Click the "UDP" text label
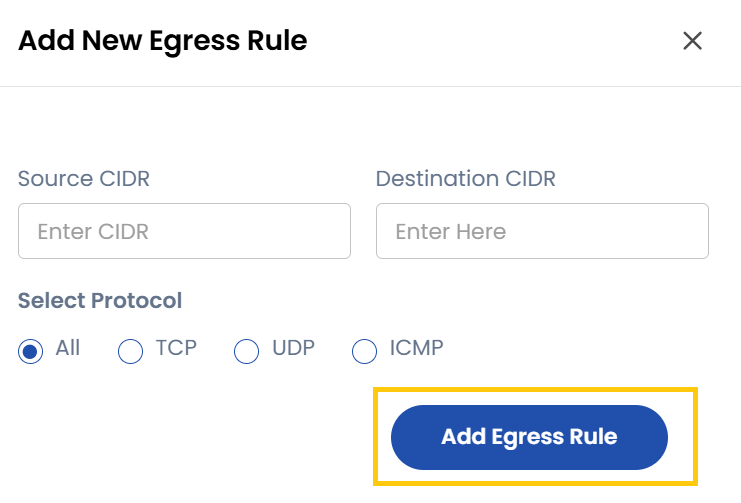This screenshot has width=741, height=503. click(x=293, y=348)
